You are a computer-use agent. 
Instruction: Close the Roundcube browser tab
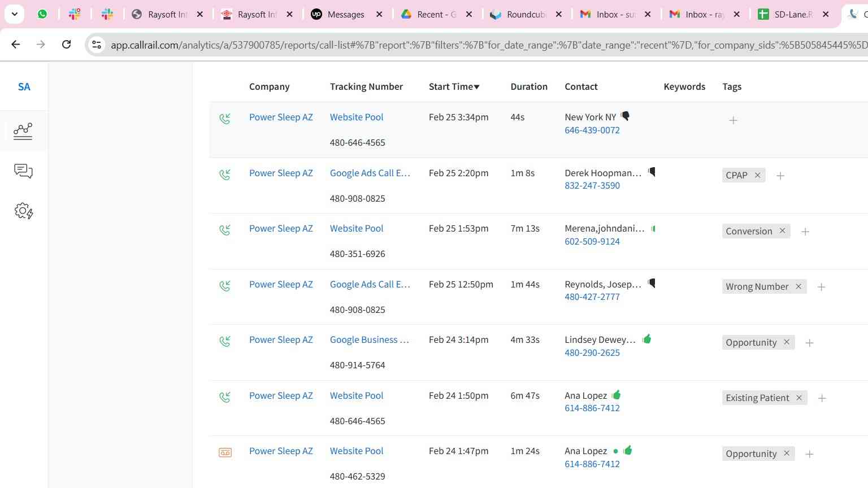(x=559, y=14)
